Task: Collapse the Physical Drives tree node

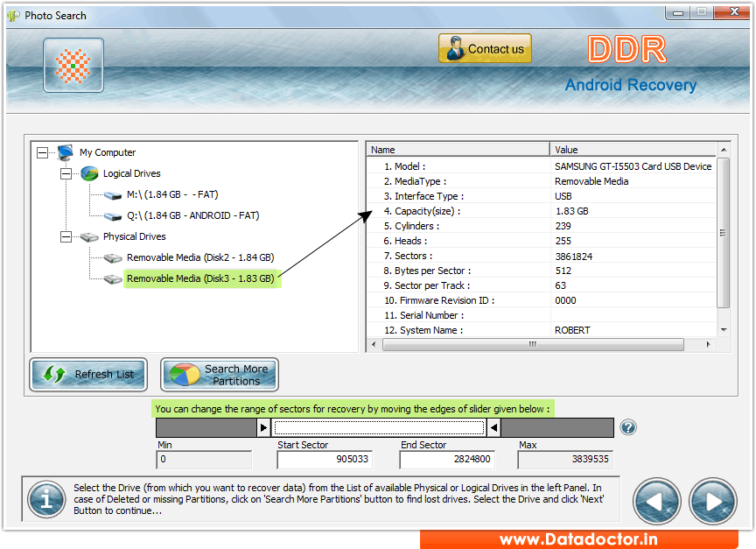Action: coord(66,237)
